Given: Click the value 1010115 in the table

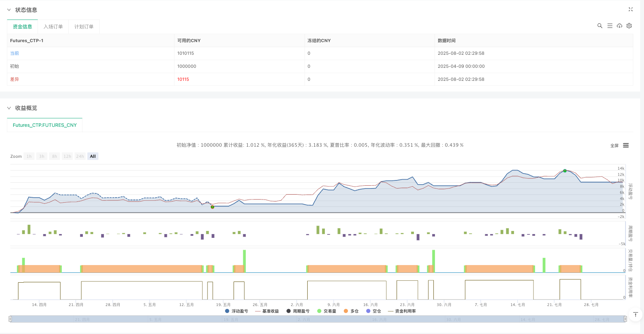Looking at the screenshot, I should tap(186, 53).
